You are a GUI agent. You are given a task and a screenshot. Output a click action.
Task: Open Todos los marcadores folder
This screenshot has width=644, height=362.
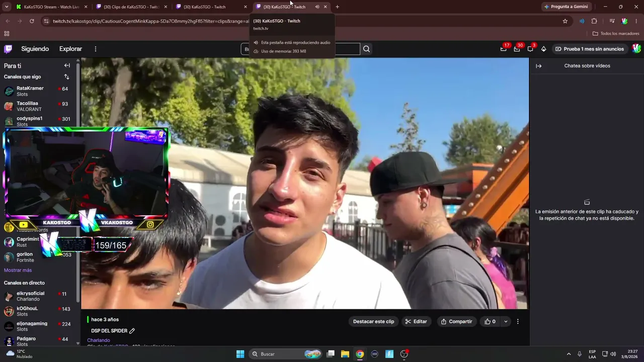tap(616, 34)
